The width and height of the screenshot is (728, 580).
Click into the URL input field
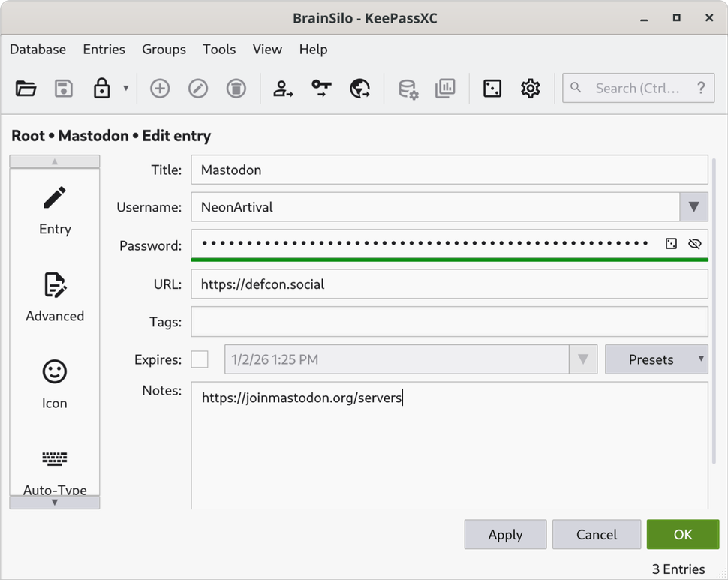(x=449, y=284)
